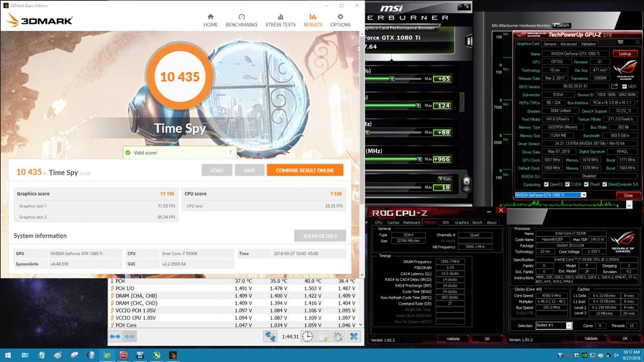The image size is (644, 362).
Task: Click HWiNFO sensor list scroll down arrow
Action: (x=360, y=325)
